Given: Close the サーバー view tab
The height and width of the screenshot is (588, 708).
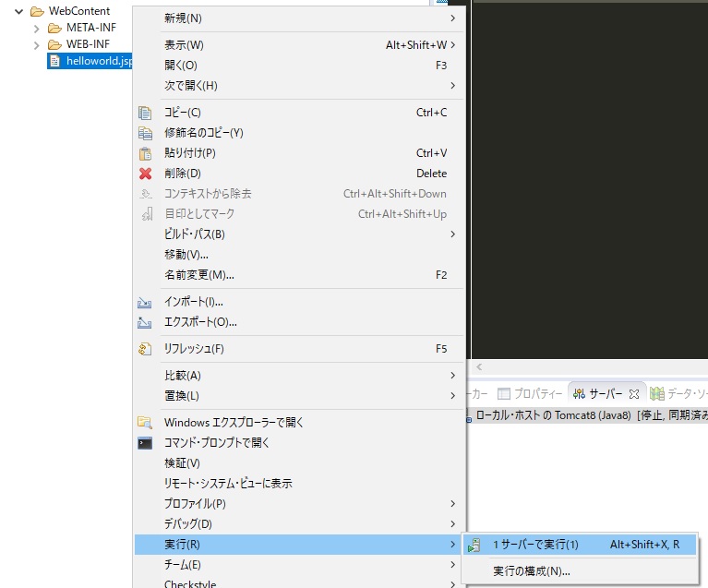Looking at the screenshot, I should tap(634, 394).
